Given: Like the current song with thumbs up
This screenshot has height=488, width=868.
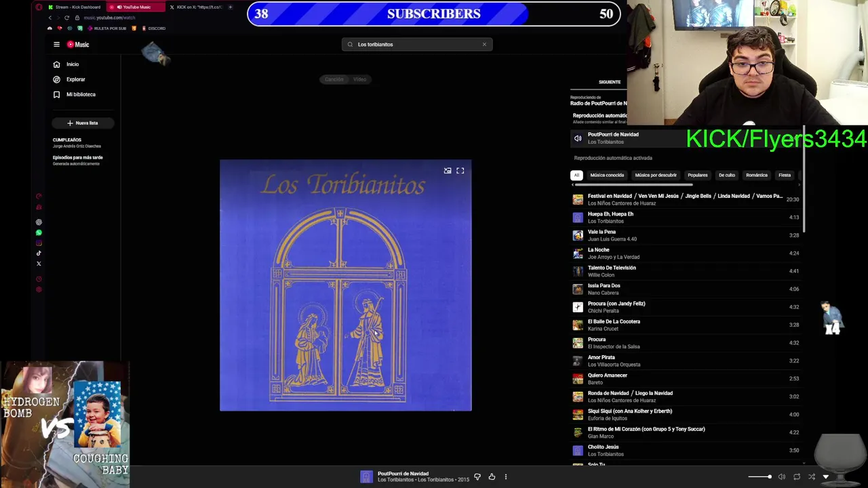Looking at the screenshot, I should coord(492,477).
